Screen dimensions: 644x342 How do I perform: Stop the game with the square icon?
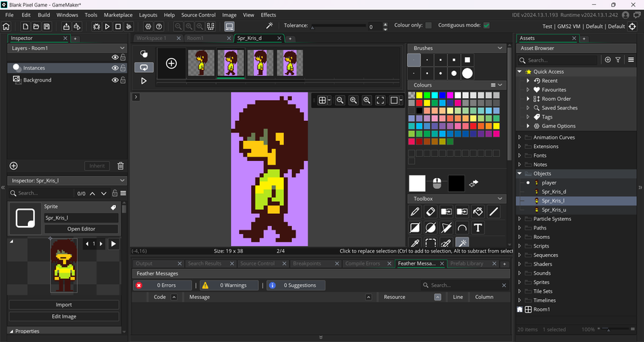click(118, 26)
